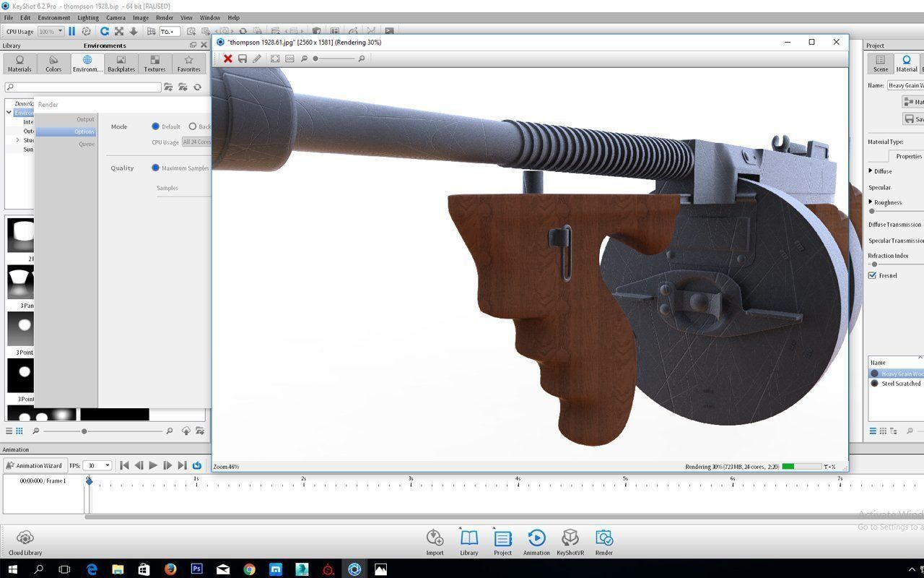
Task: Undock the Library panel
Action: click(x=193, y=45)
